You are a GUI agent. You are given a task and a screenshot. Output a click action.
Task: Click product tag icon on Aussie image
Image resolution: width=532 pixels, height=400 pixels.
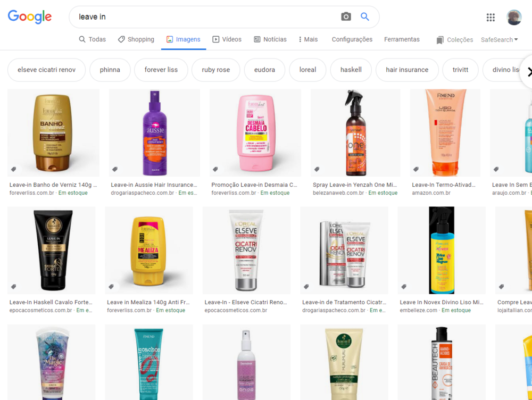tap(115, 169)
